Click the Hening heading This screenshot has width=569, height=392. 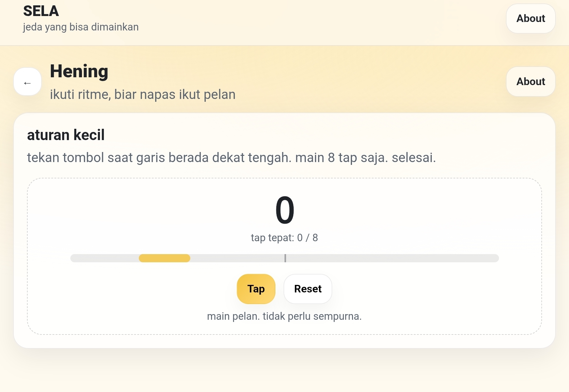click(79, 71)
